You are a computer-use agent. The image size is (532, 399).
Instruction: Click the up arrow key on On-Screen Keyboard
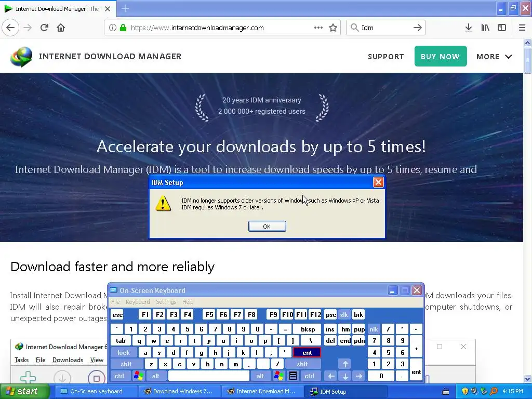345,364
